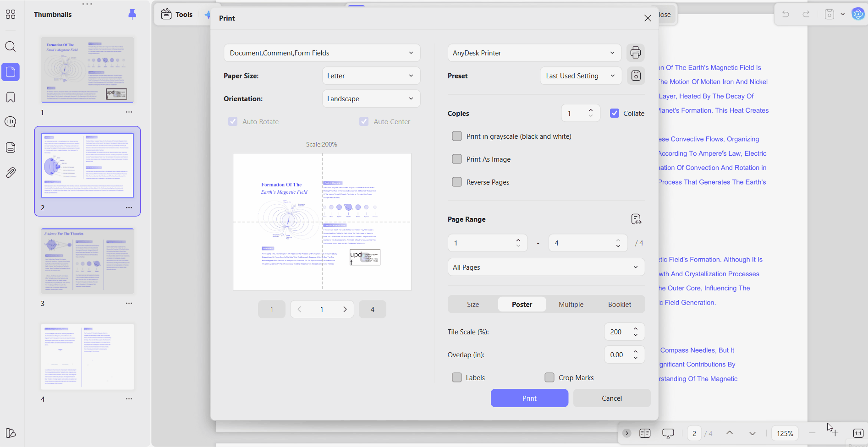Screen dimensions: 868x447
Task: Click the page range start field
Action: click(x=488, y=243)
